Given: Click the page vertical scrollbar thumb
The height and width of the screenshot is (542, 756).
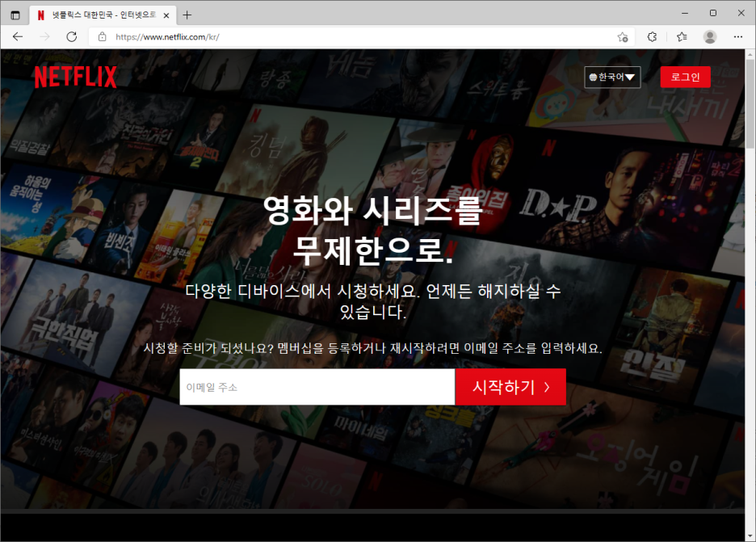Looking at the screenshot, I should (750, 103).
